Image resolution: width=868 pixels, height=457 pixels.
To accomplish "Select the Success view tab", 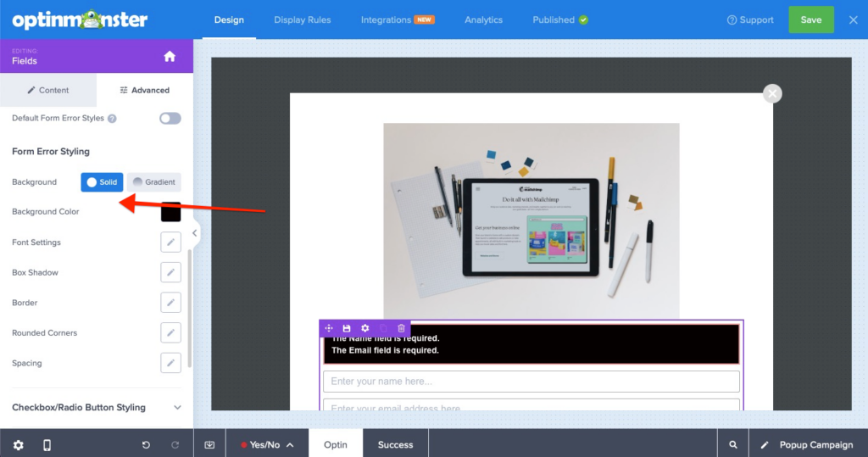I will pos(395,445).
